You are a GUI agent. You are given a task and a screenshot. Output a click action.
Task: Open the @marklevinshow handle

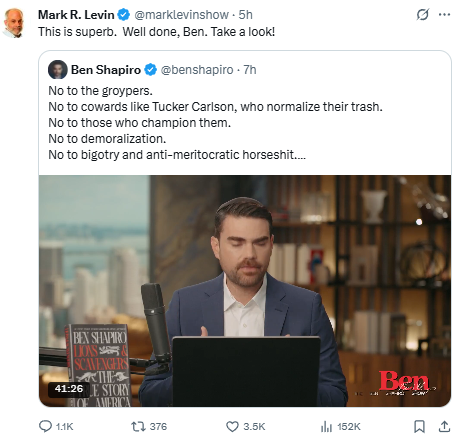pos(181,15)
